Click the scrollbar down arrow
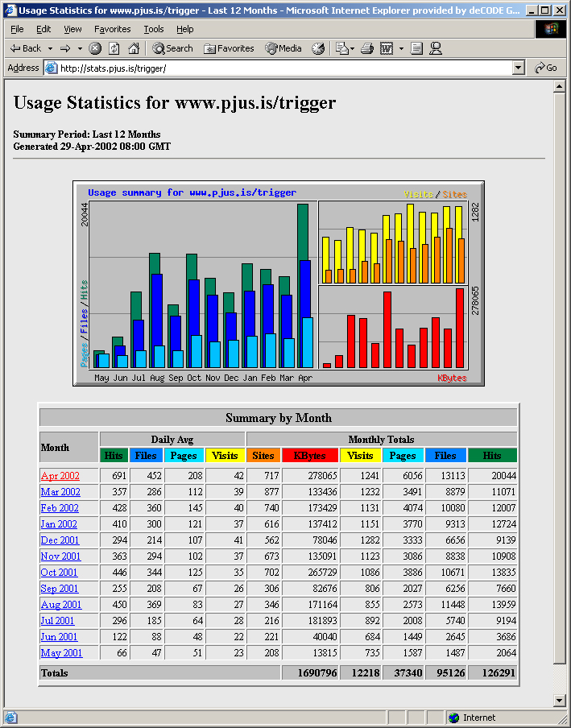 tap(560, 701)
